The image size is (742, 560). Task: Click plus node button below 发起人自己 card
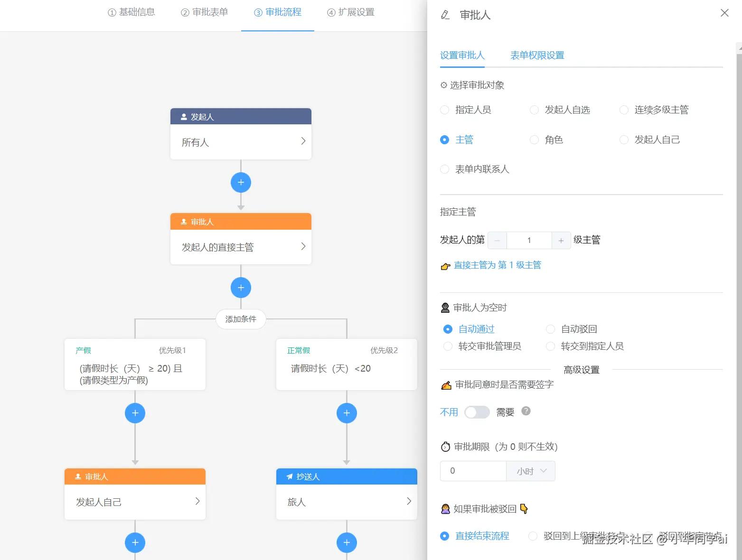(135, 542)
